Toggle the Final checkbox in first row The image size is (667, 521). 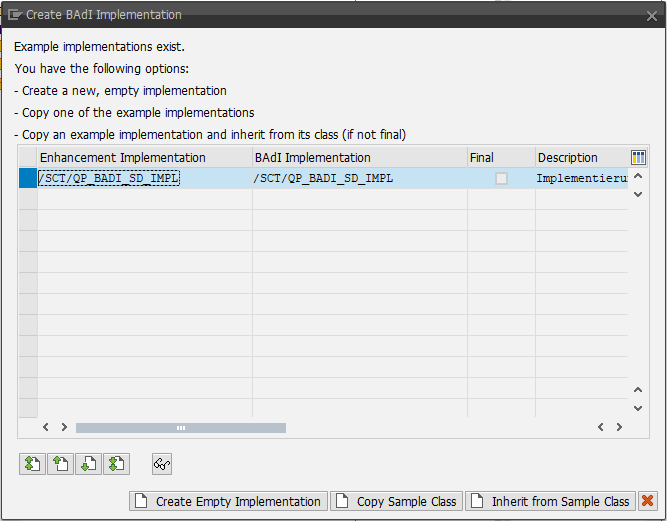click(501, 178)
